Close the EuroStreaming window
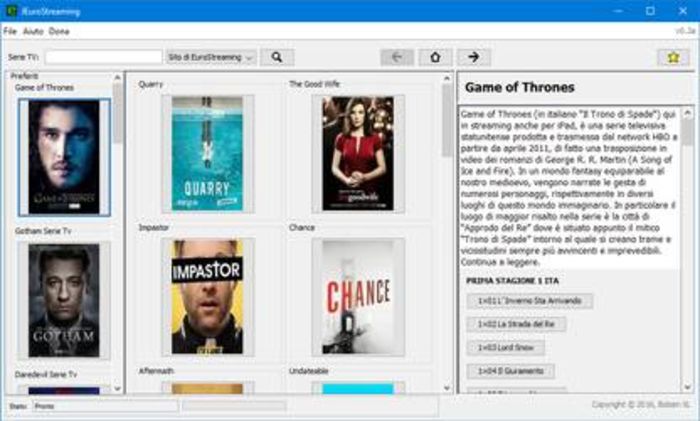The height and width of the screenshot is (421, 700). [683, 11]
